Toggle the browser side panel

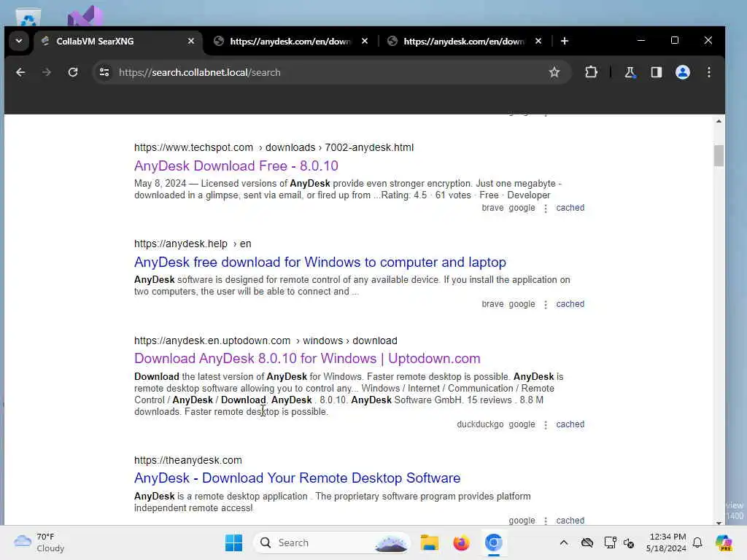tap(657, 72)
